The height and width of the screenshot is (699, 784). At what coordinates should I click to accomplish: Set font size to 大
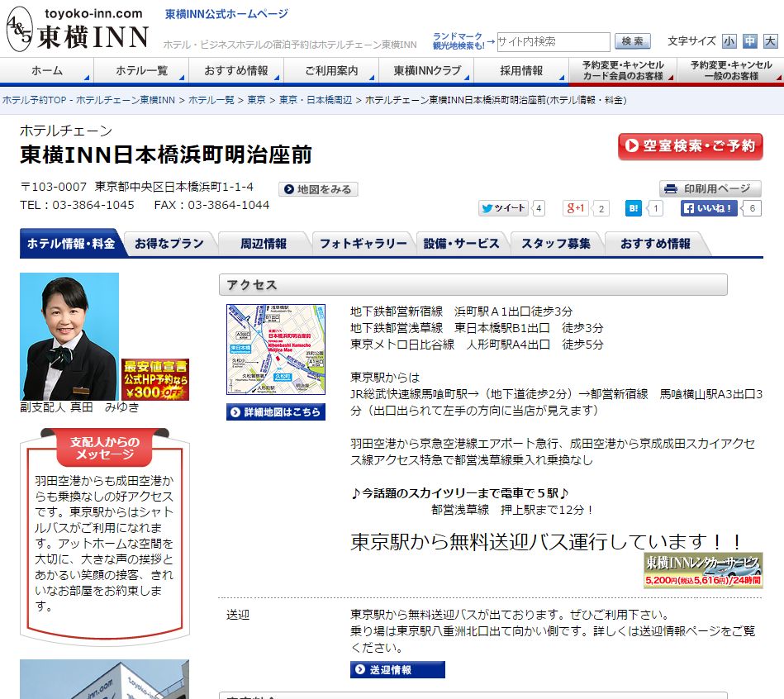pyautogui.click(x=770, y=41)
